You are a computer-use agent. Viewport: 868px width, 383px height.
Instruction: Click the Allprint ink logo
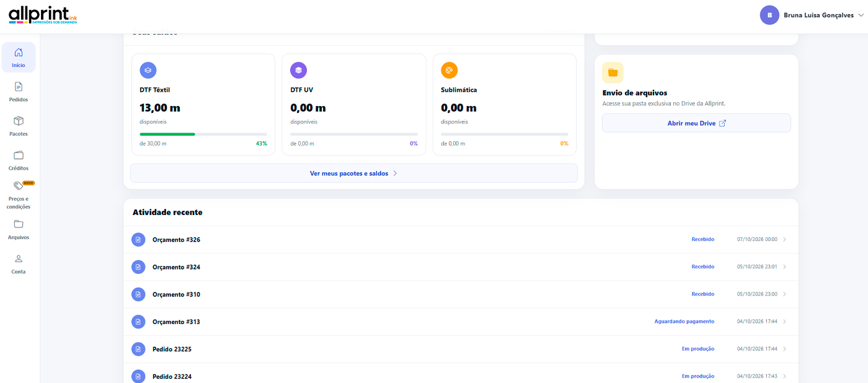43,15
